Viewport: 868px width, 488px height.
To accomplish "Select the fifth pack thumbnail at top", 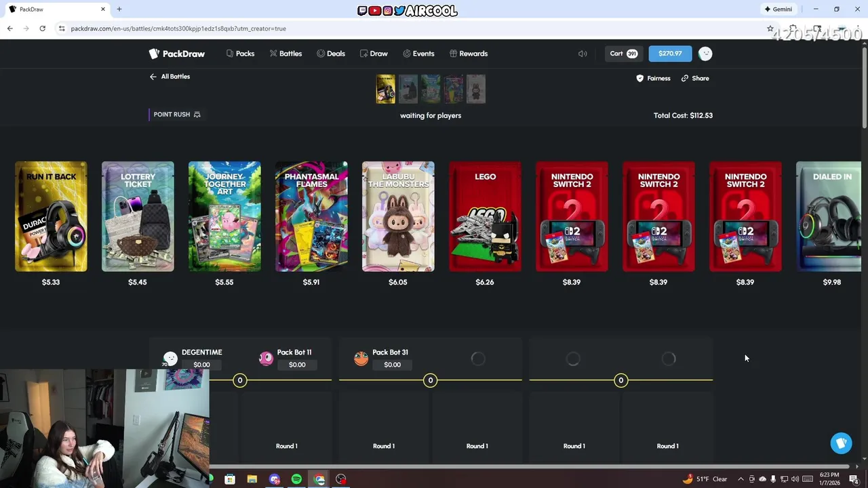I will click(476, 89).
